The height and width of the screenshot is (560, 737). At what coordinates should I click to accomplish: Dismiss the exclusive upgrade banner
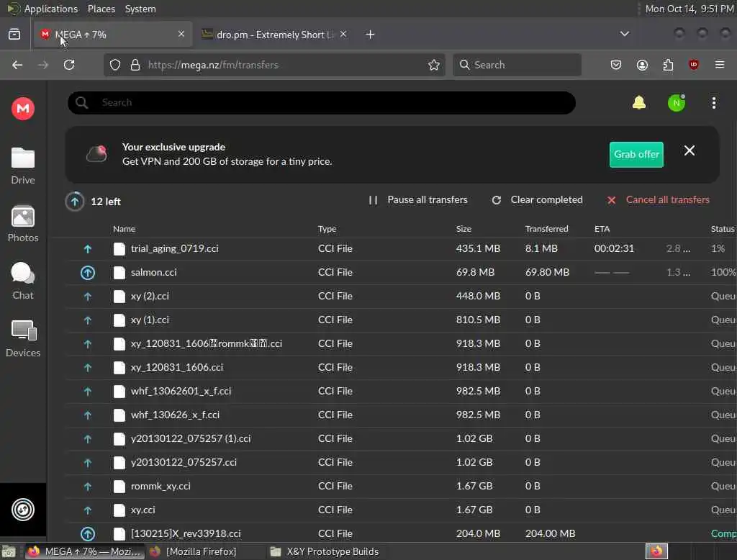tap(689, 150)
